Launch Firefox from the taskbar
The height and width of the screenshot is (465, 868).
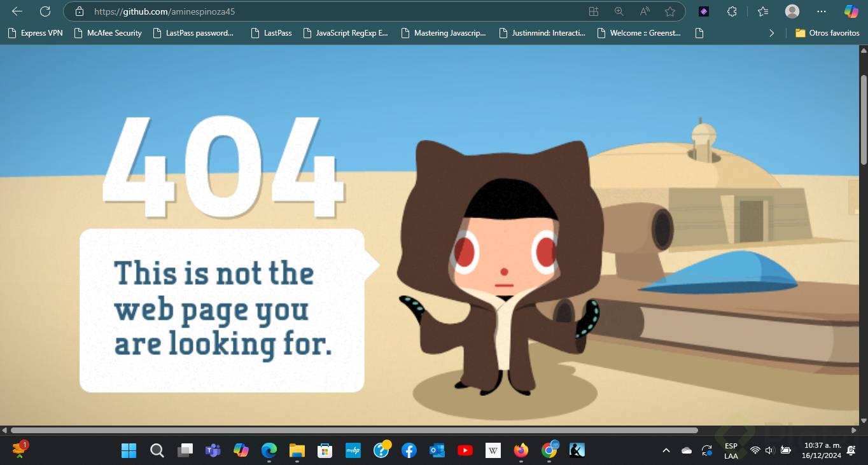[521, 450]
